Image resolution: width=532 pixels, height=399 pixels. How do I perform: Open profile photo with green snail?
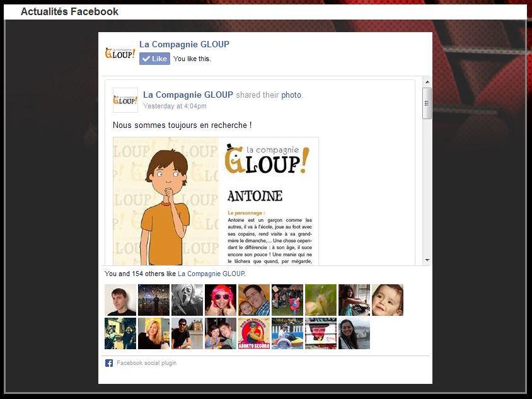(321, 300)
